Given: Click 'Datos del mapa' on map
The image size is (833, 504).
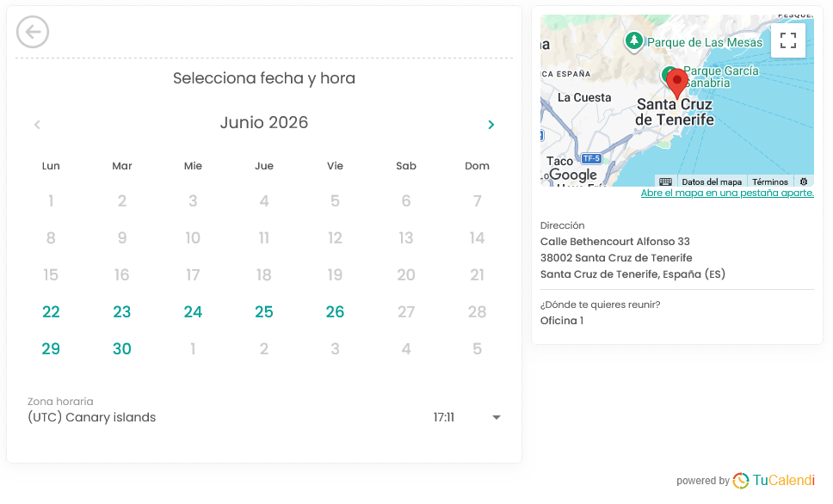Looking at the screenshot, I should (712, 181).
